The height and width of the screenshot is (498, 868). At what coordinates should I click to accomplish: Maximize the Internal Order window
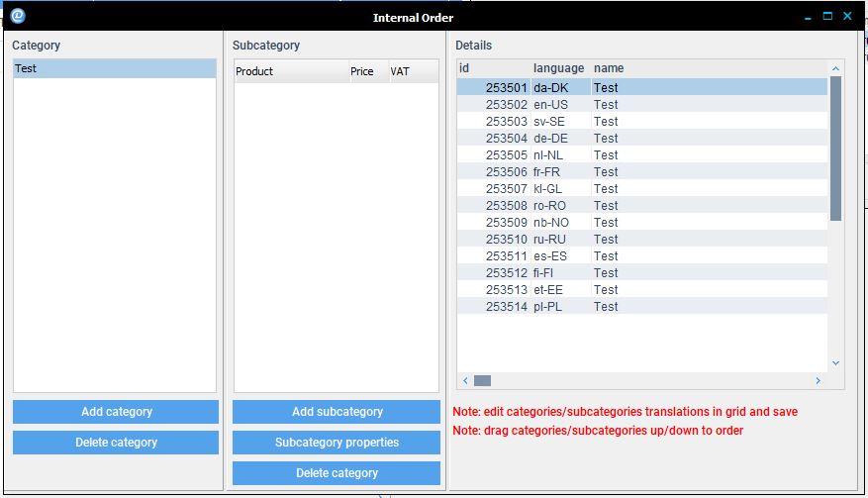coord(827,16)
